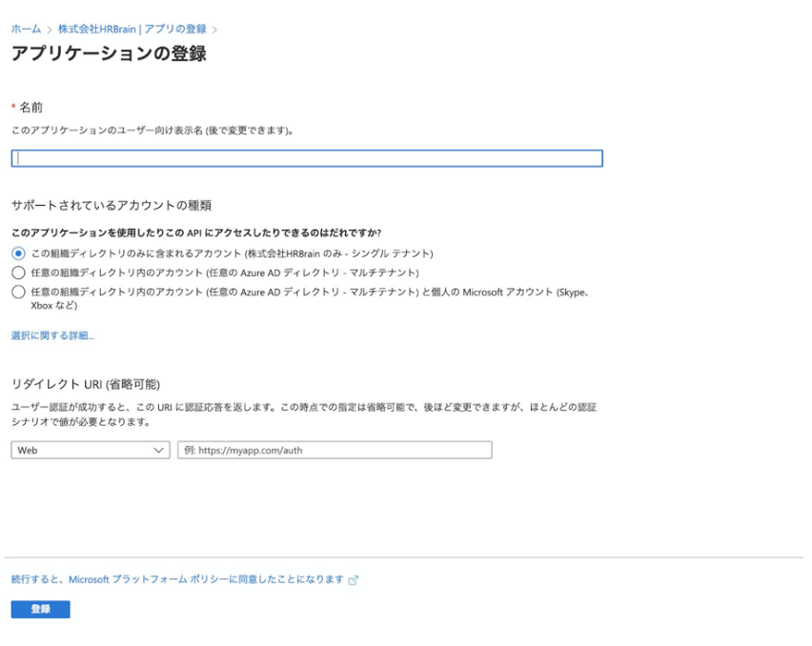Screen dimensions: 812x646
Task: Click the multitenant-only option label text
Action: [225, 273]
